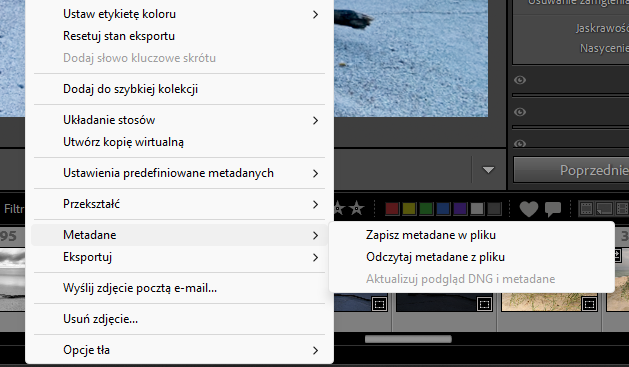The width and height of the screenshot is (629, 367).
Task: Select the black-and-white beach thumbnail
Action: [x=12, y=280]
